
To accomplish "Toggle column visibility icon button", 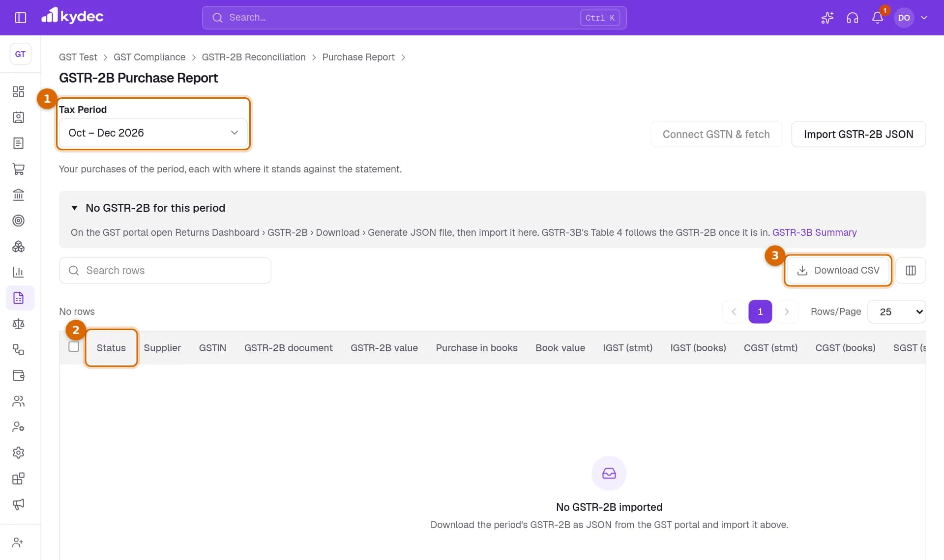I will (x=911, y=271).
